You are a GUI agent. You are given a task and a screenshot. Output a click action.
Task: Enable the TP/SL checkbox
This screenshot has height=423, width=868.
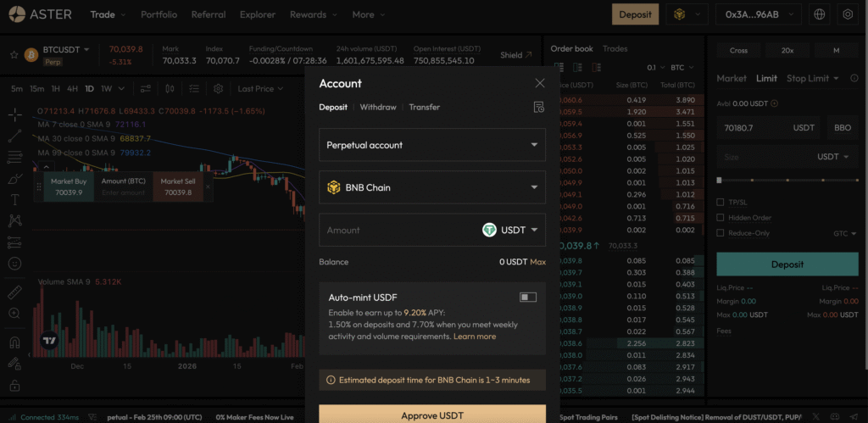coord(721,202)
